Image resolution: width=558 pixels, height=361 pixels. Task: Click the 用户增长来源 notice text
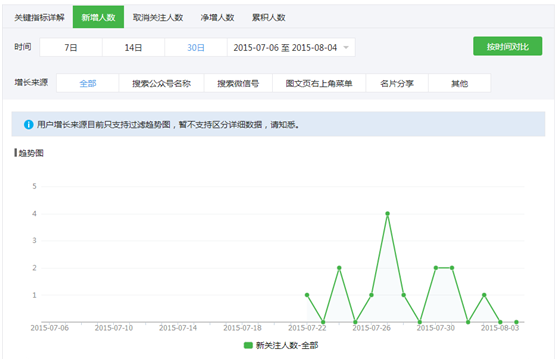click(168, 125)
